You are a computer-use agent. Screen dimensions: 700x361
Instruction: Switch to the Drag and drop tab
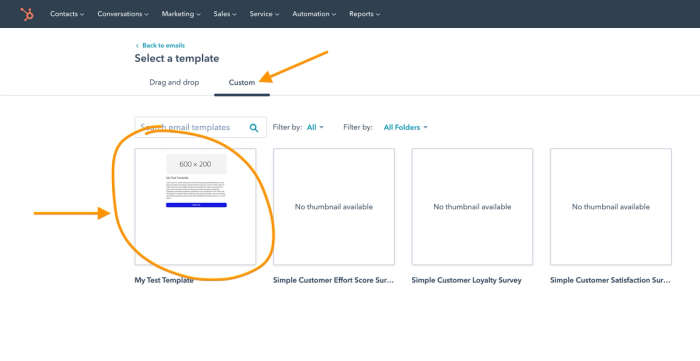coord(174,83)
